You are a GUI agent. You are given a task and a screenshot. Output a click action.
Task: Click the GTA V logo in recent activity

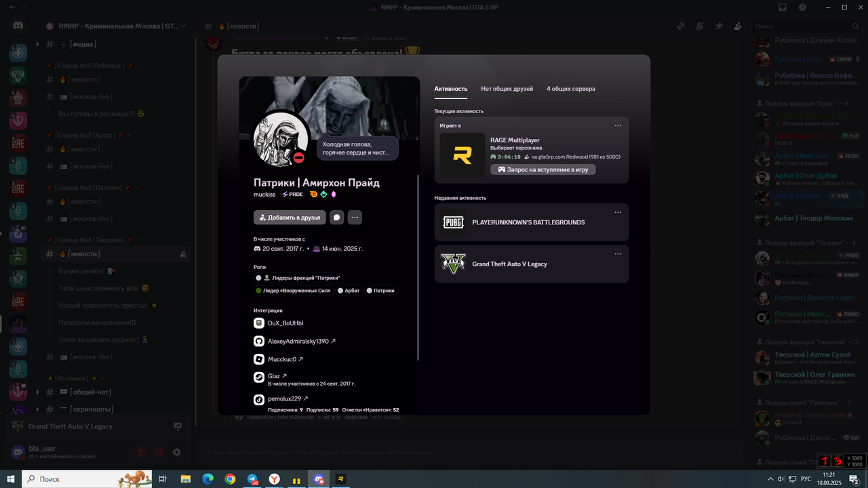(x=453, y=264)
